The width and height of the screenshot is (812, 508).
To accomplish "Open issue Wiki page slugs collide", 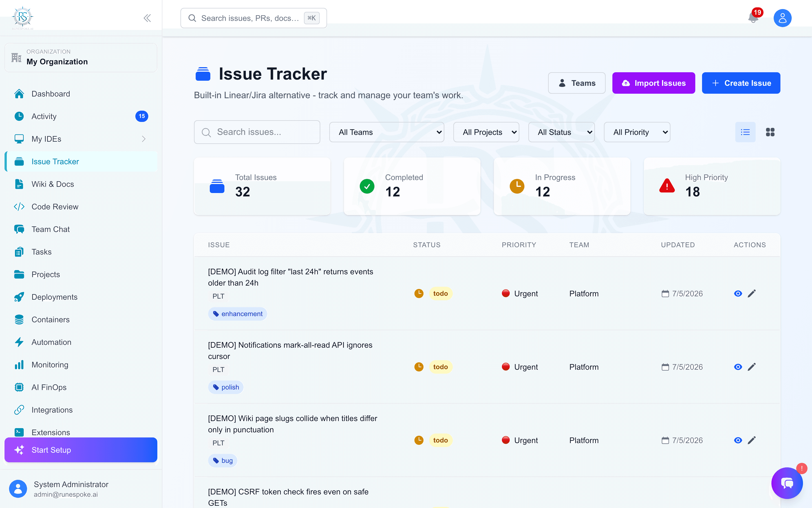I will pyautogui.click(x=293, y=424).
